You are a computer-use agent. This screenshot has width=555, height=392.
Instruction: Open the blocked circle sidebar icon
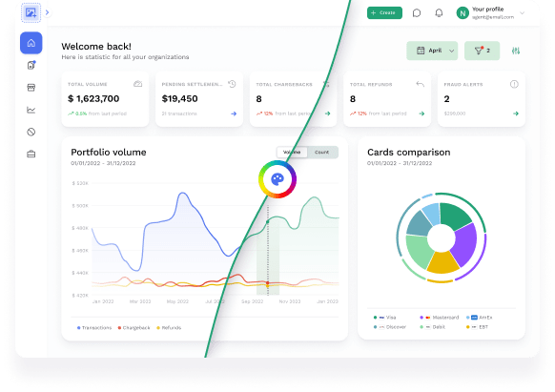tap(31, 132)
